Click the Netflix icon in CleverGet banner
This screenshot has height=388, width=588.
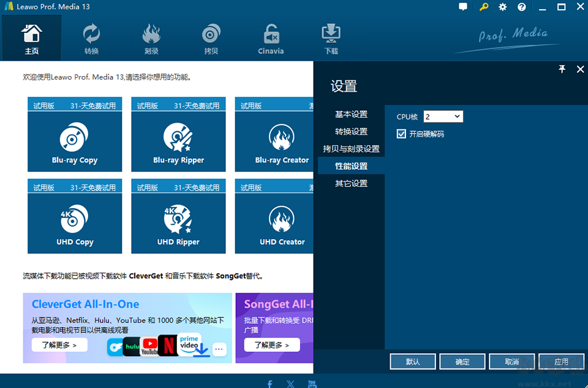[168, 345]
